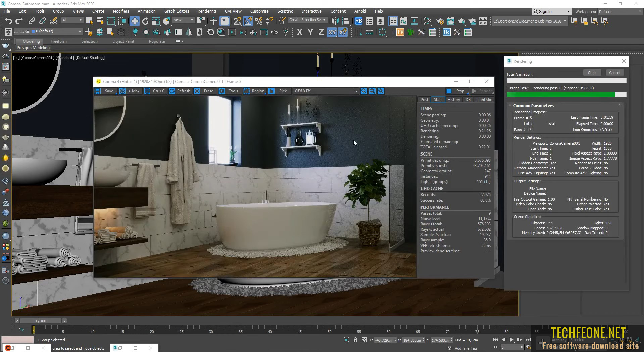Stop the current rendering pass
This screenshot has width=644, height=352.
click(592, 72)
